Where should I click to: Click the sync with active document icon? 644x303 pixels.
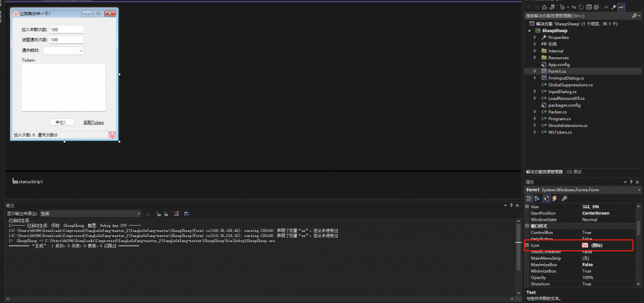tap(574, 7)
